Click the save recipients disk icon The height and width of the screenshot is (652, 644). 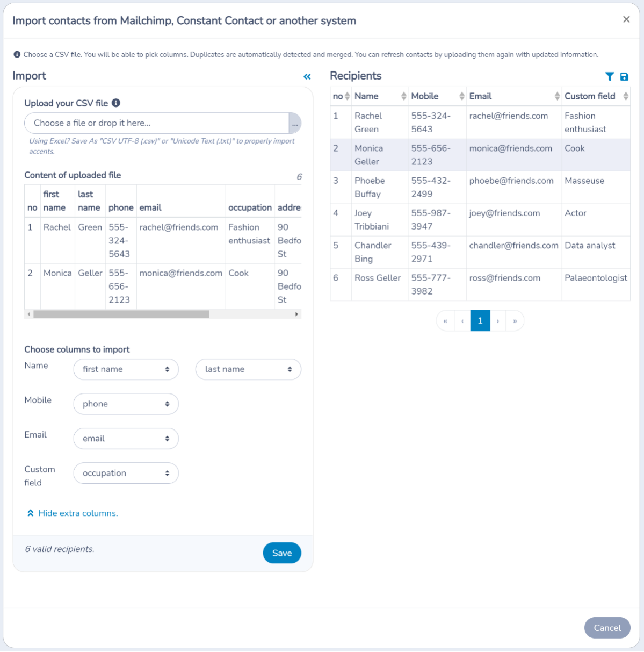[x=624, y=77]
